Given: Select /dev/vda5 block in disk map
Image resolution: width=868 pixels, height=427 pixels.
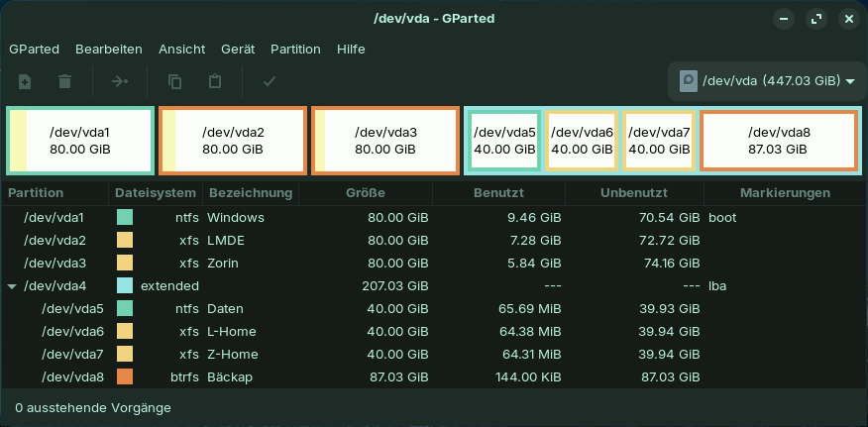Looking at the screenshot, I should (504, 141).
